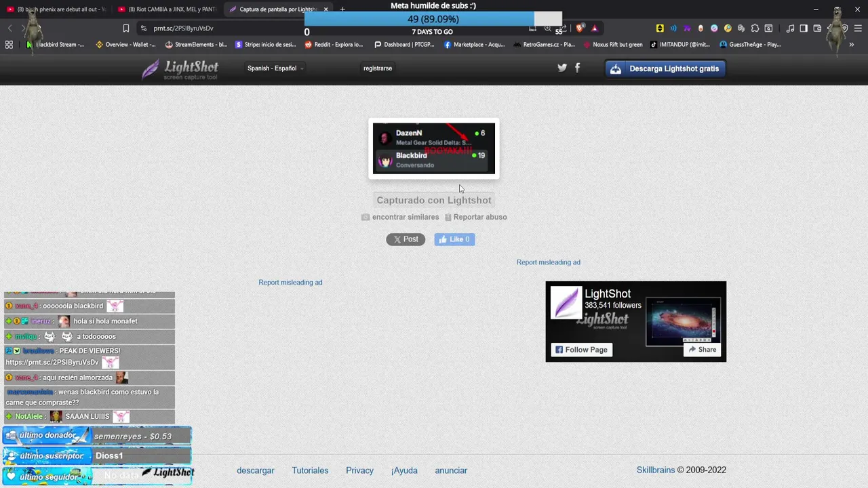Open the Brave Shields lion icon
The image size is (868, 488).
coord(580,28)
